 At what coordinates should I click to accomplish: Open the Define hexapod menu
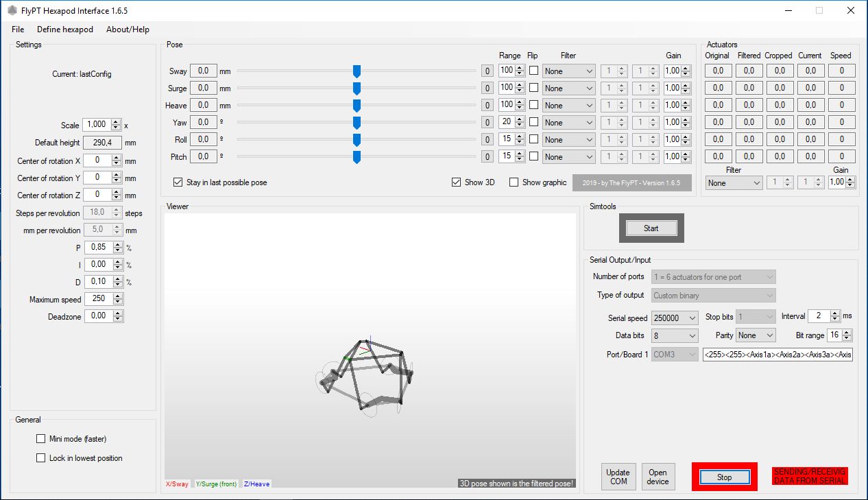tap(64, 29)
